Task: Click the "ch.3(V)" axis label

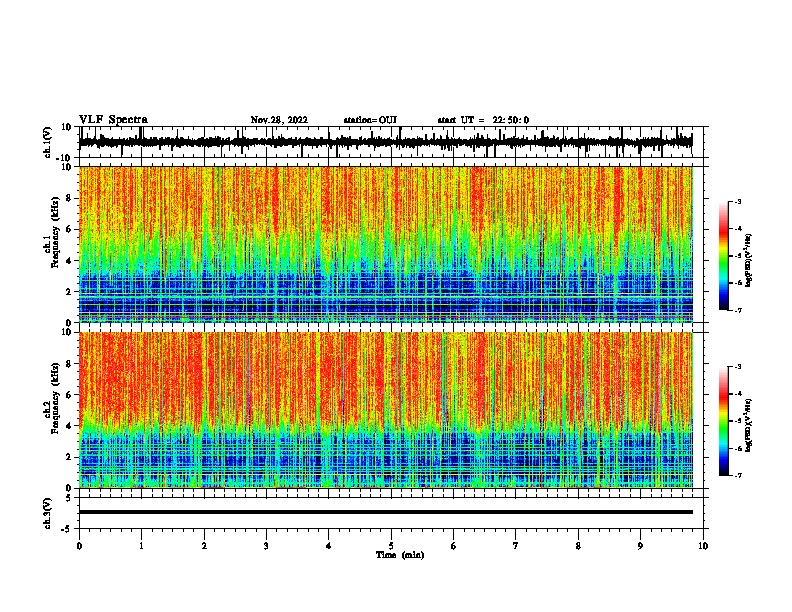Action: [x=48, y=513]
